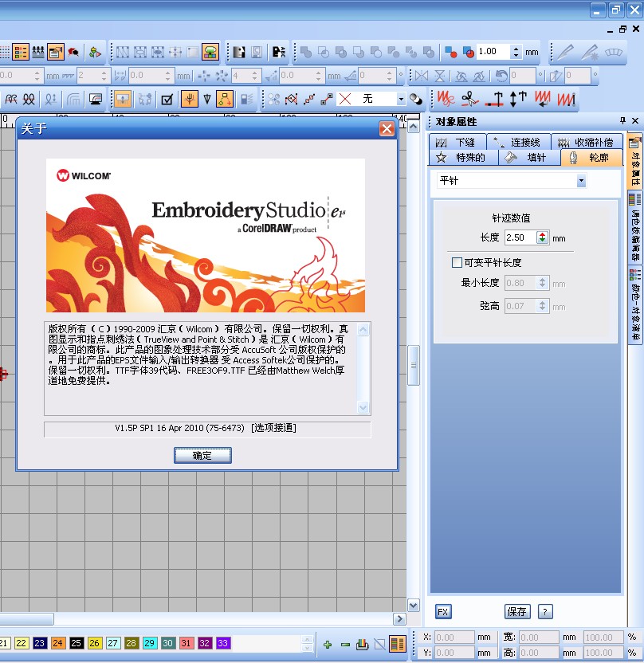Select color swatch 24 orange
Screen dimensions: 644x663
pyautogui.click(x=57, y=643)
